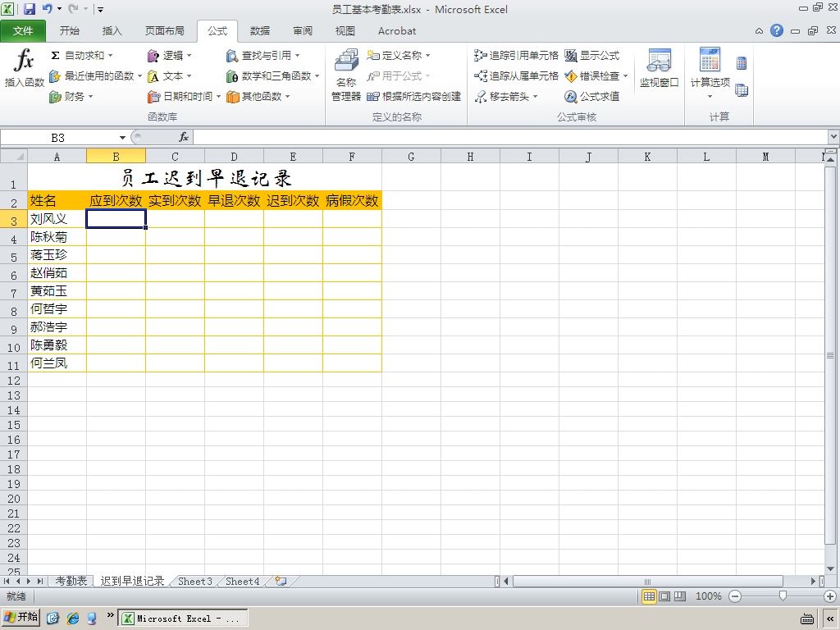Switch to the Sheet4 sheet tab

pos(243,582)
